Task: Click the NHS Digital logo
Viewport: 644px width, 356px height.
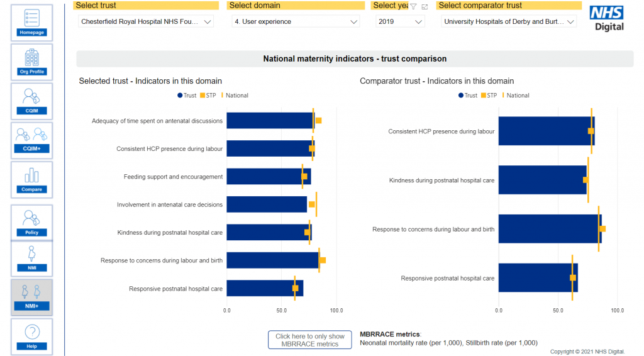Action: [607, 18]
